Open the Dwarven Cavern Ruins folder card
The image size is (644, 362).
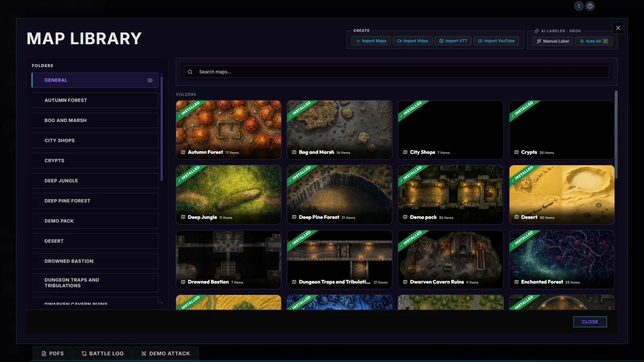[x=451, y=259]
